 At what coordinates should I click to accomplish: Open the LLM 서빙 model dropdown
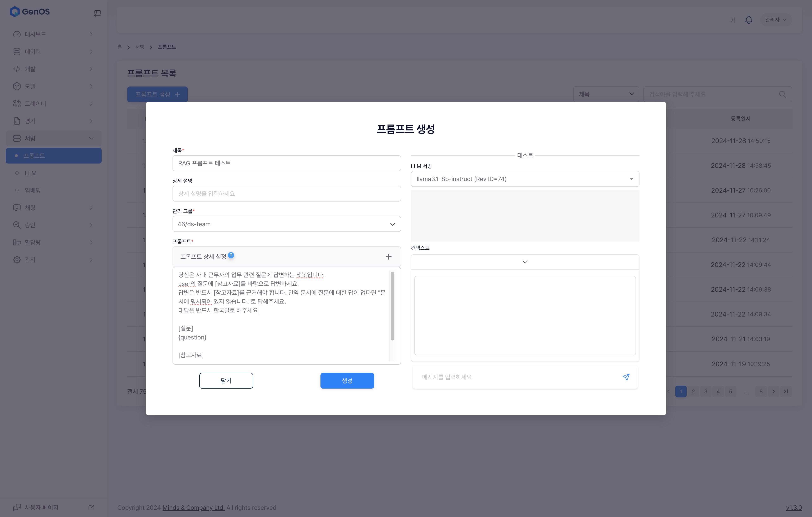(525, 179)
